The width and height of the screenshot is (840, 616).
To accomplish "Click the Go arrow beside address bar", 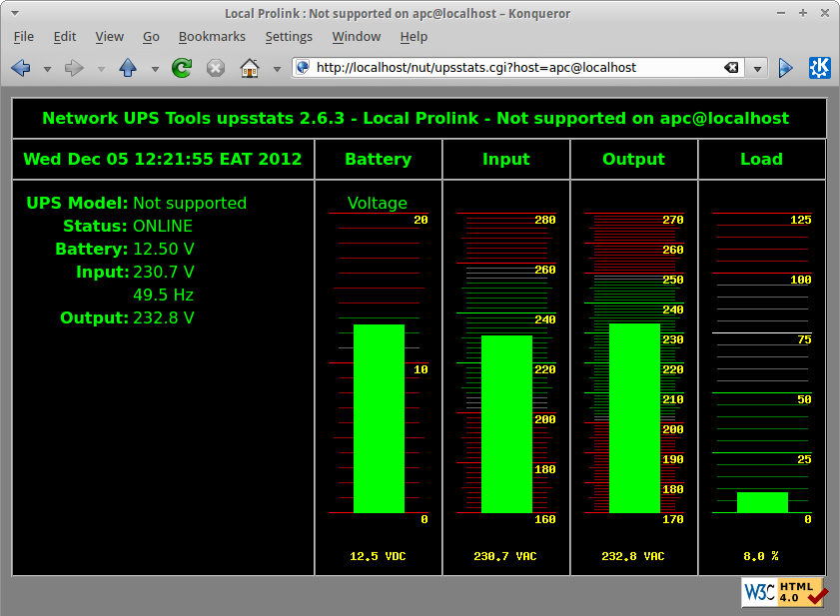I will pos(785,68).
